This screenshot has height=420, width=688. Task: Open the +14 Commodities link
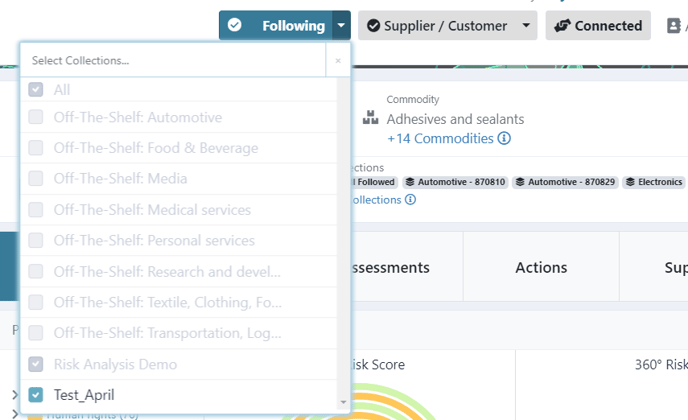point(440,139)
